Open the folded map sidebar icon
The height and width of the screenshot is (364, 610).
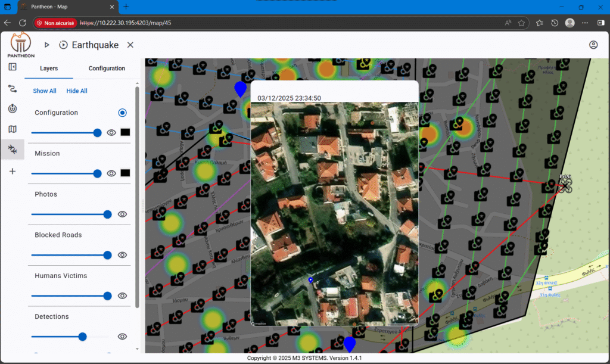click(x=13, y=129)
